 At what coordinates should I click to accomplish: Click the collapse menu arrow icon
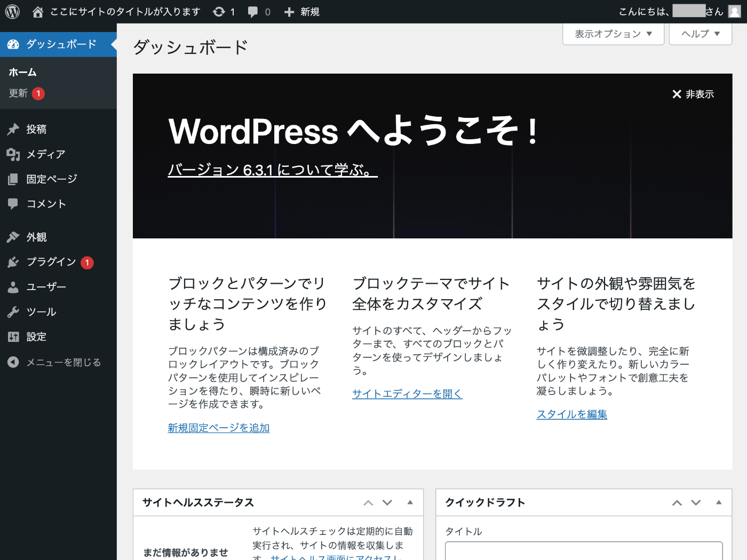[13, 362]
